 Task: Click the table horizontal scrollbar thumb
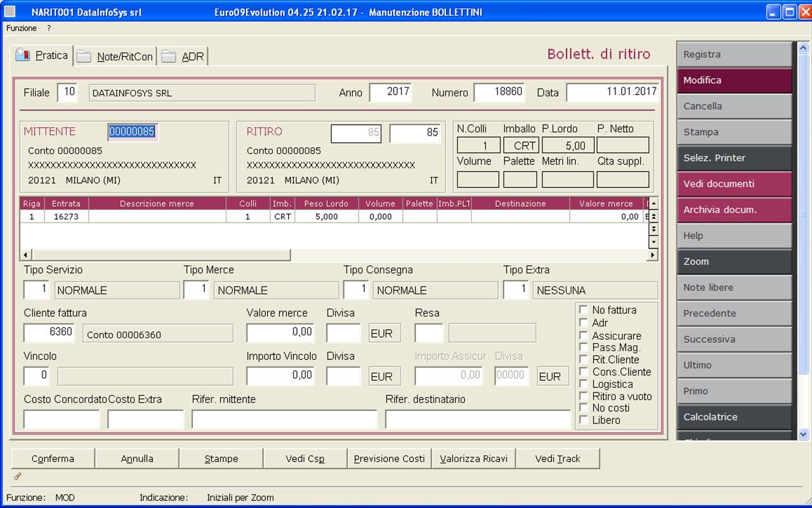coord(160,255)
